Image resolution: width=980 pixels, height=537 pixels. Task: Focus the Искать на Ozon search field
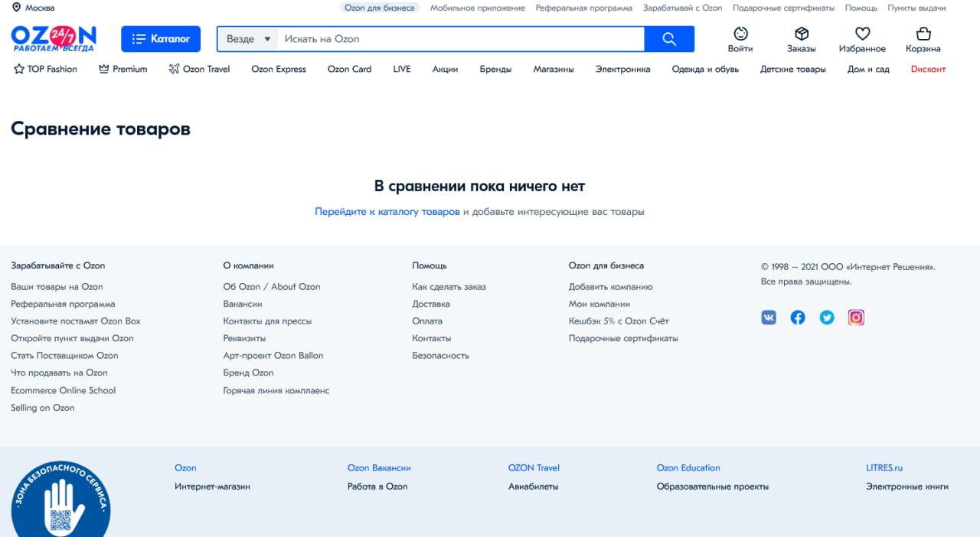tap(462, 39)
